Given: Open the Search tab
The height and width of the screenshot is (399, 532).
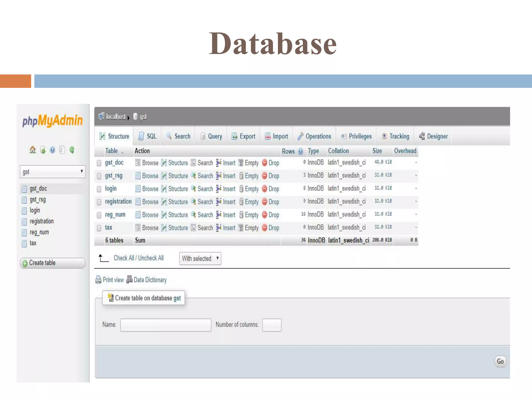Looking at the screenshot, I should coord(178,136).
